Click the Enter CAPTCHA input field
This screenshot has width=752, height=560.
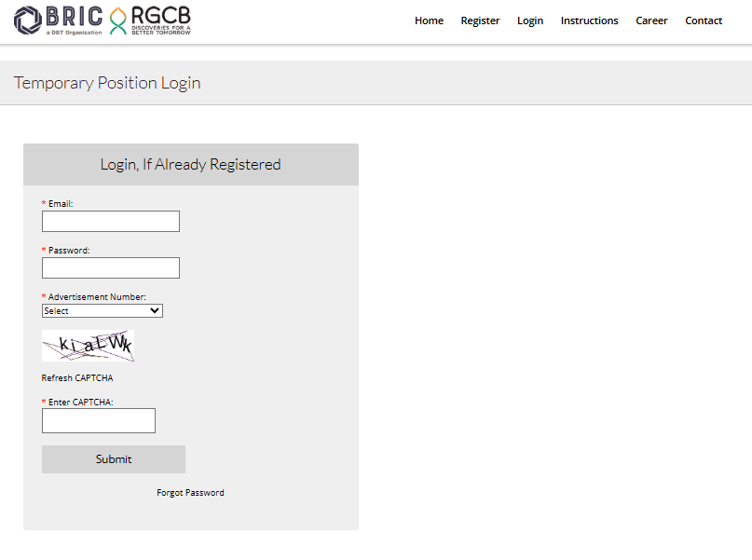coord(98,420)
